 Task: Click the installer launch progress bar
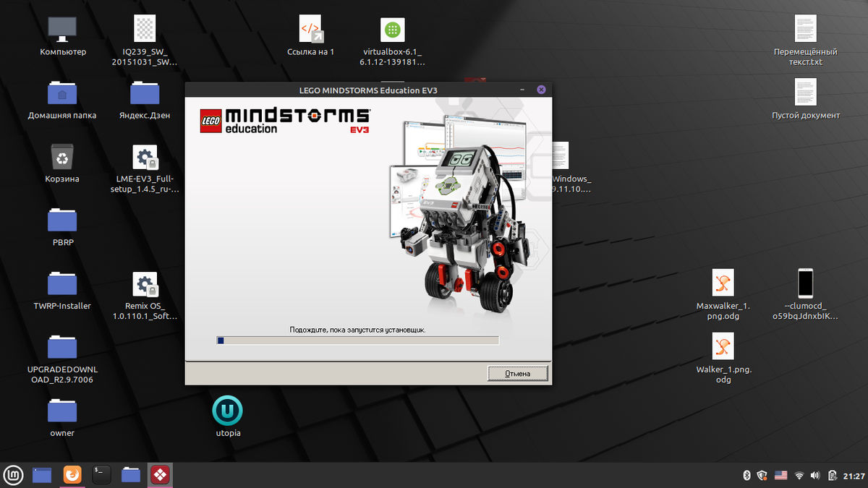358,340
